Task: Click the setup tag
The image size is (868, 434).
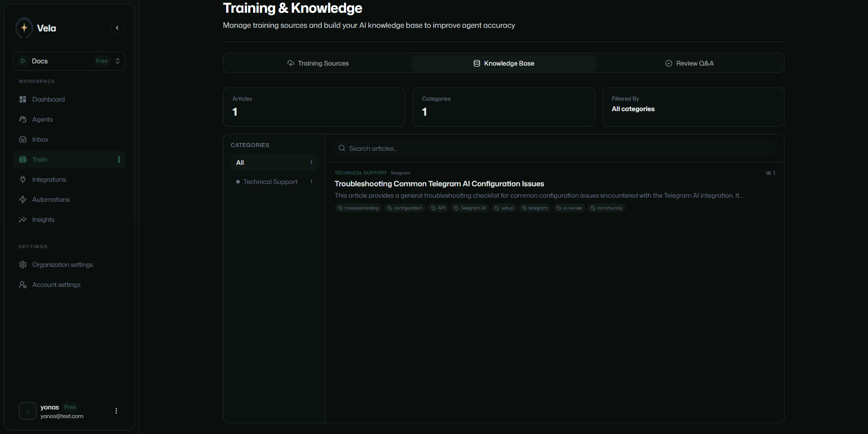Action: pyautogui.click(x=504, y=208)
